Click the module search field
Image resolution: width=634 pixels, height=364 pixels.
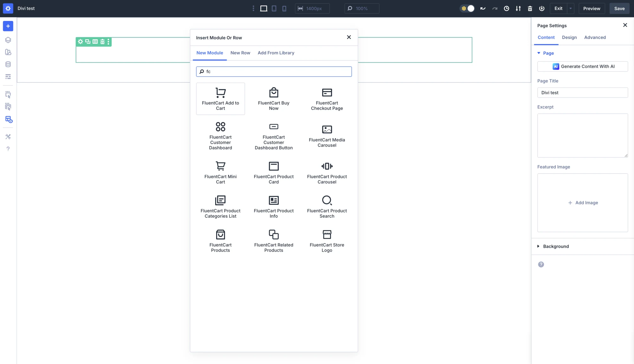[x=274, y=72]
